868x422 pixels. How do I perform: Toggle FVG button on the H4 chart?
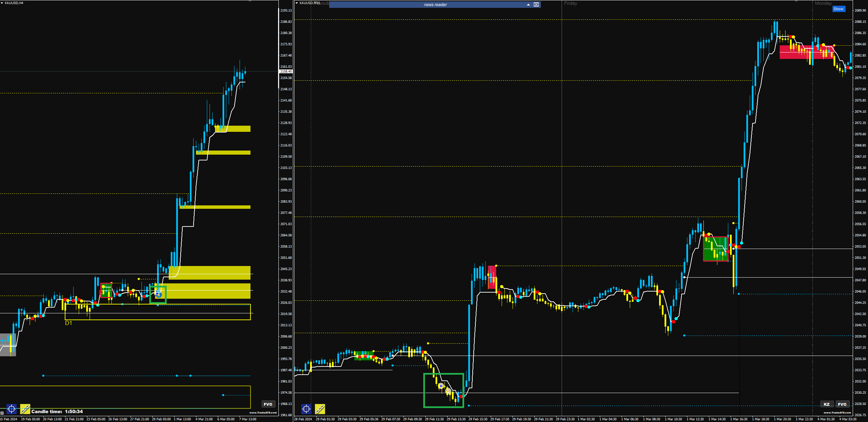268,404
